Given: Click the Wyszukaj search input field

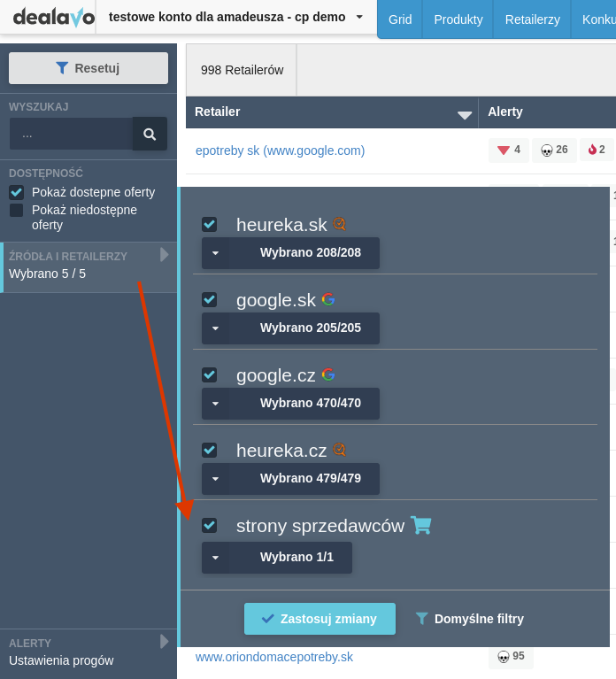Looking at the screenshot, I should pyautogui.click(x=71, y=134).
